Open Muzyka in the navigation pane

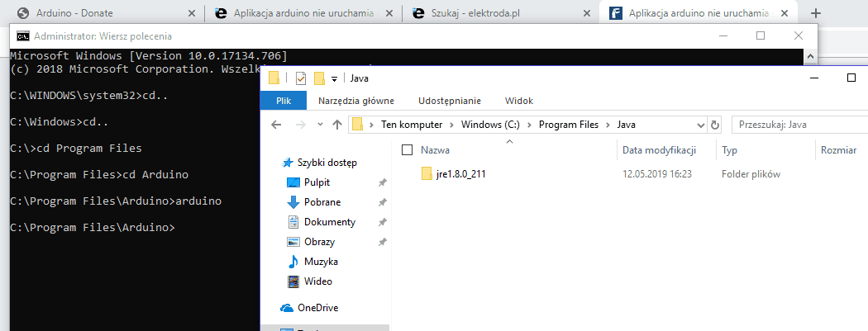coord(321,262)
